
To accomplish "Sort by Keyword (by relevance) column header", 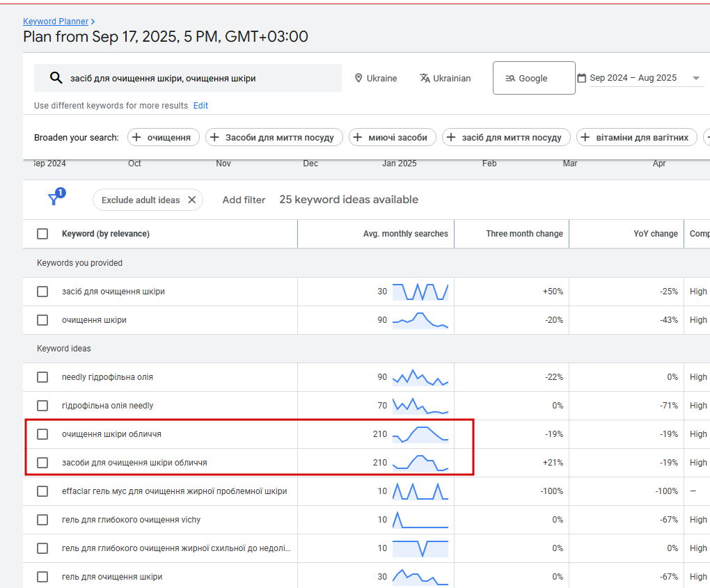I will (x=106, y=234).
